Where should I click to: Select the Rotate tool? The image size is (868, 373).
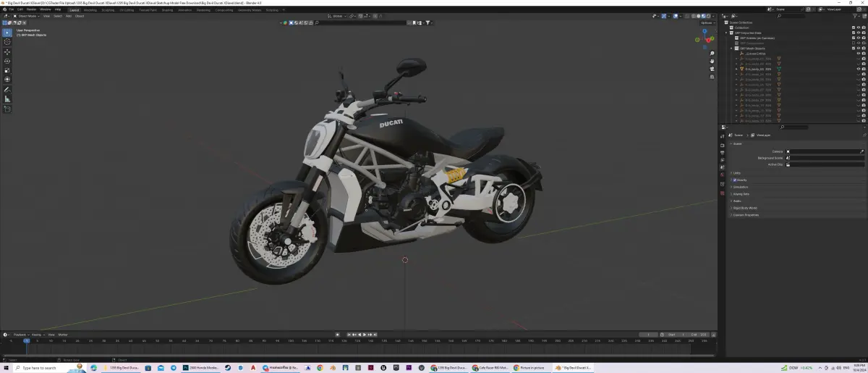(7, 62)
